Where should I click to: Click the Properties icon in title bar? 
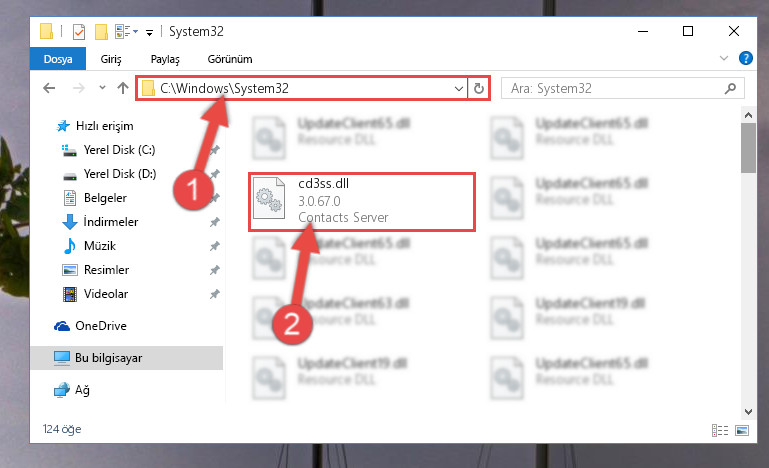pyautogui.click(x=78, y=32)
